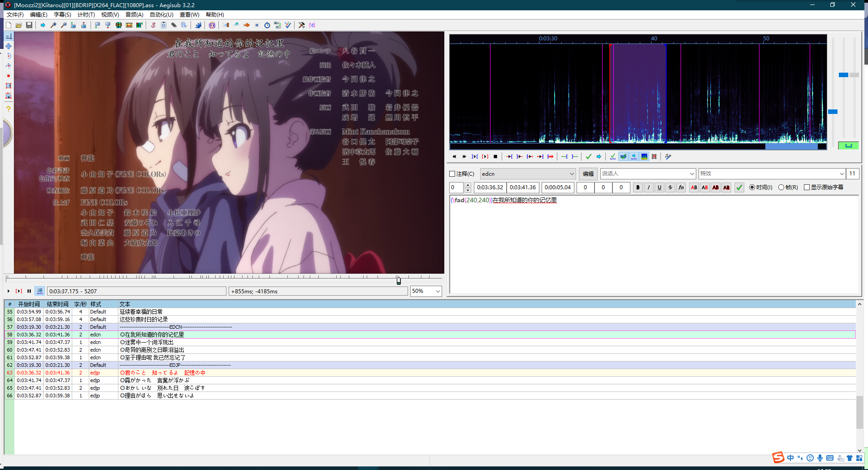Open the 字幕(S) menu
Screen dimensions: 868x470
point(62,15)
